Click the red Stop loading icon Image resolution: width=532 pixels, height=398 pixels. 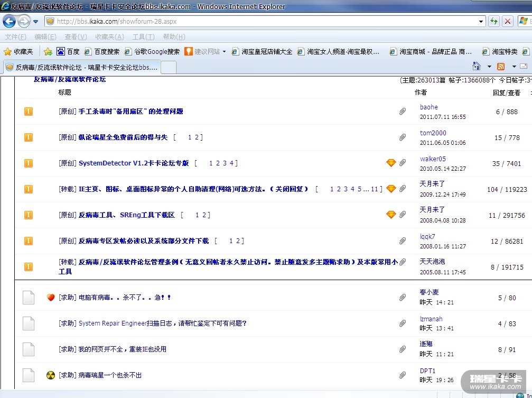(x=508, y=21)
